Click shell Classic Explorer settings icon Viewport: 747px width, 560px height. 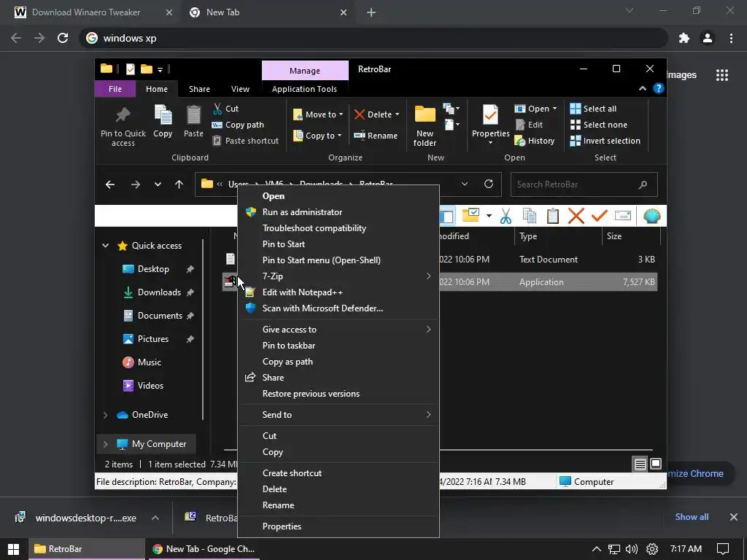click(x=651, y=216)
